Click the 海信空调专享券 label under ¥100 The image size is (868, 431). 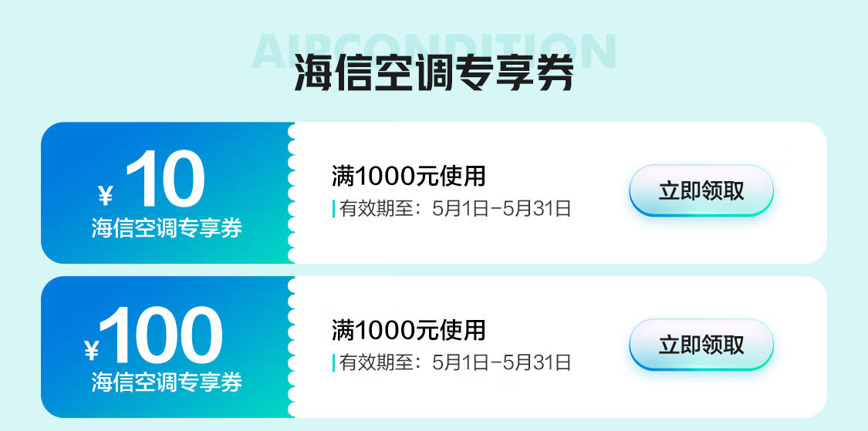coord(167,382)
